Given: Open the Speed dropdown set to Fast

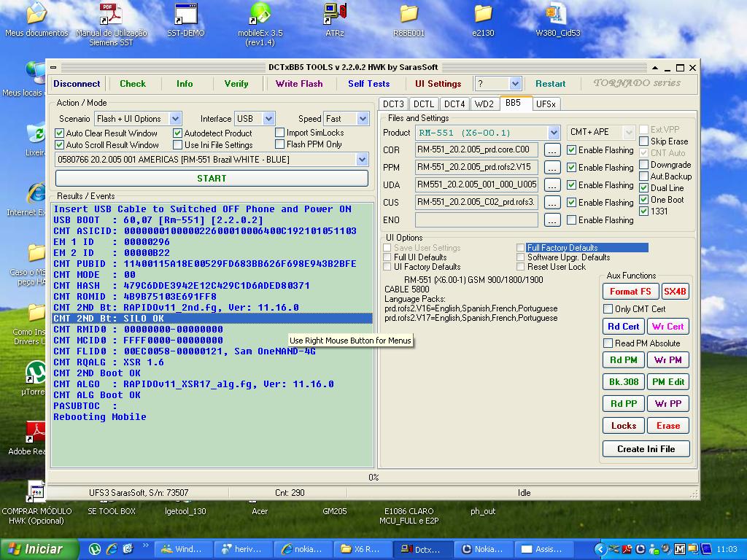Looking at the screenshot, I should (x=363, y=119).
